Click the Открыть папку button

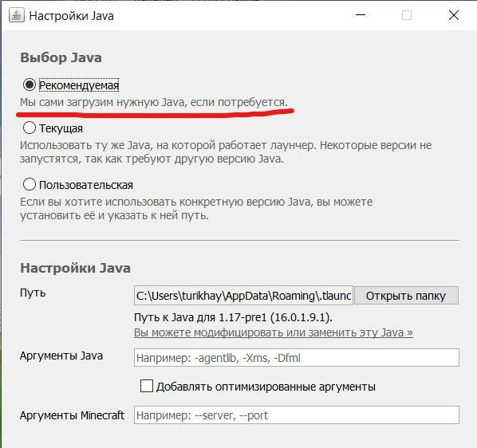[406, 296]
